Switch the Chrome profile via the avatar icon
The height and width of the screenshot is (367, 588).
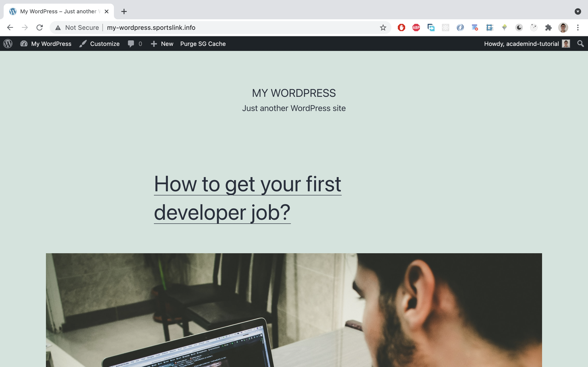563,28
